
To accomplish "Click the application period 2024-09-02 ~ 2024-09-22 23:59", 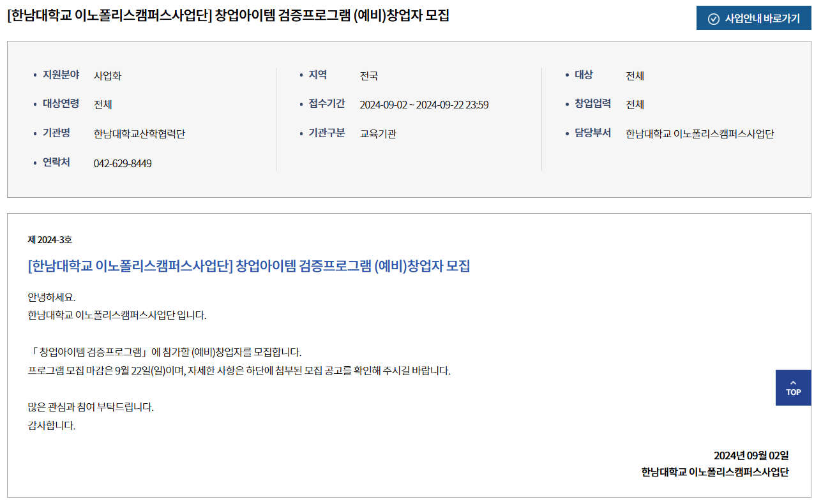I will coord(425,105).
